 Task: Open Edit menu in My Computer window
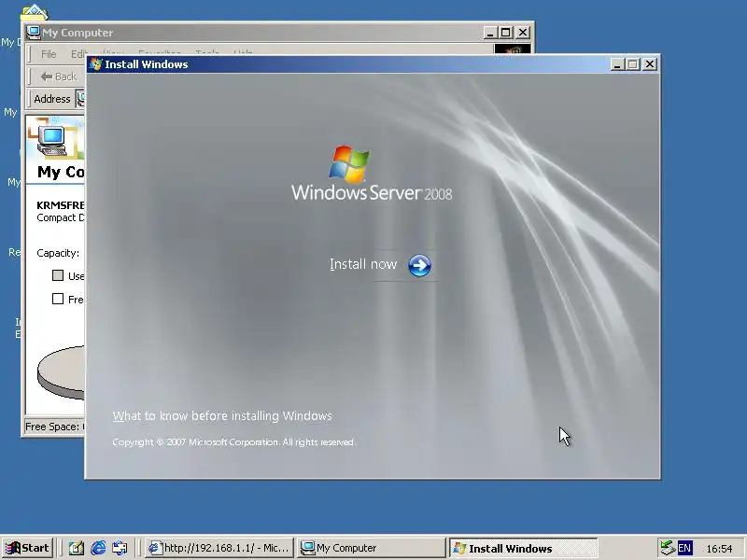tap(78, 54)
